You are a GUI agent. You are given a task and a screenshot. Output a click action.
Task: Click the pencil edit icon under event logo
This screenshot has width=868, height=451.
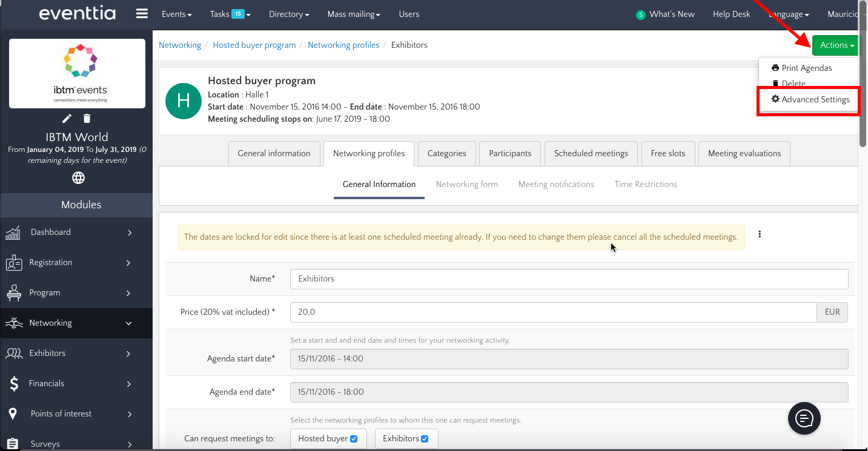coord(67,119)
